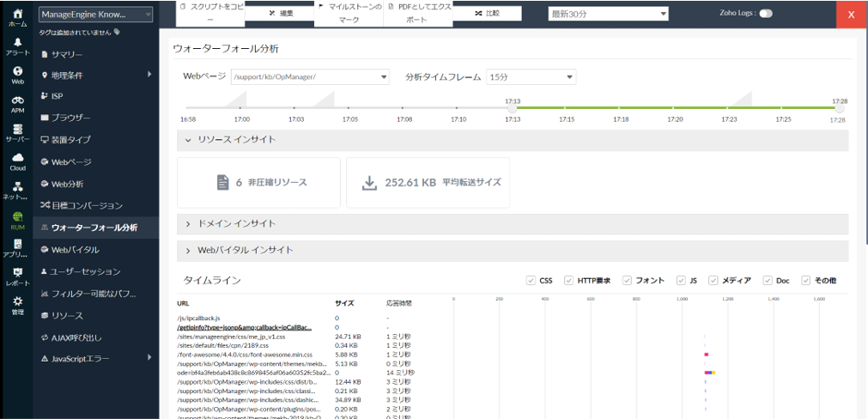Open the ManageEngine Know... monitor dropdown

pyautogui.click(x=96, y=15)
